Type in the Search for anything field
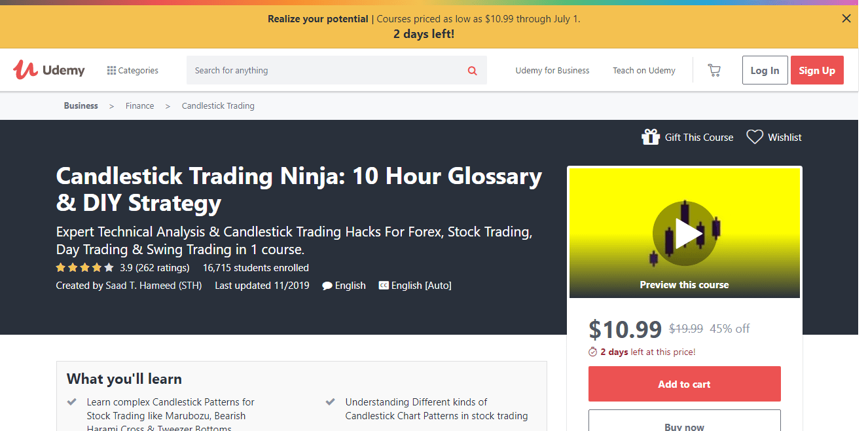The image size is (868, 431). [327, 71]
